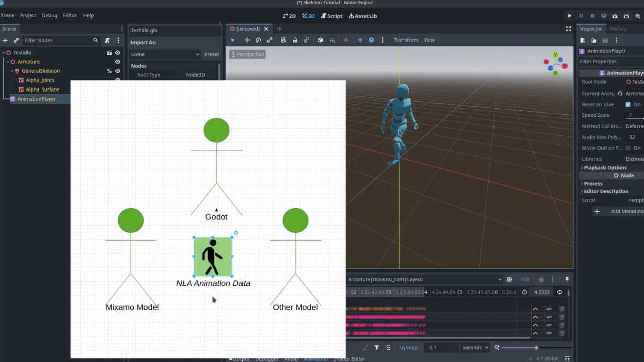This screenshot has height=362, width=644.
Task: Click the GeneralSkeleton unique name percent icon
Action: [109, 71]
